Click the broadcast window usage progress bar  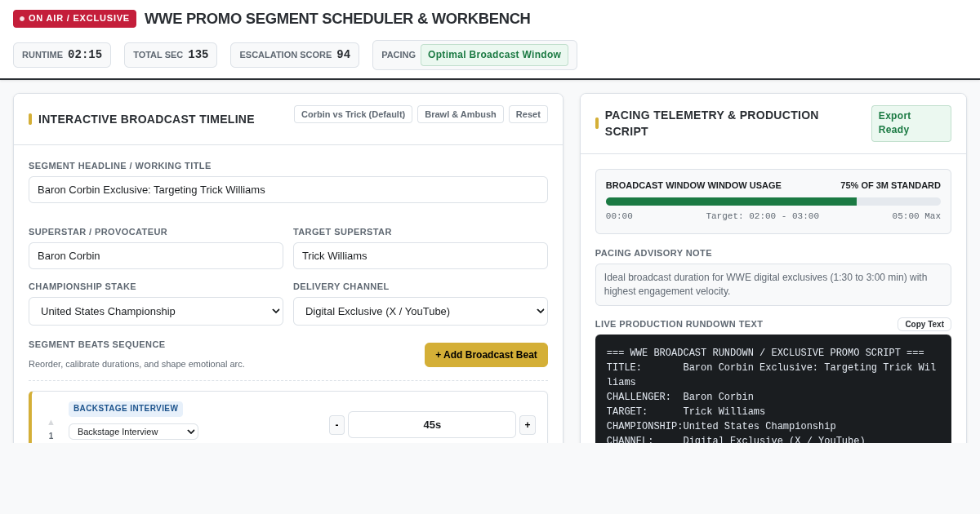pyautogui.click(x=773, y=202)
